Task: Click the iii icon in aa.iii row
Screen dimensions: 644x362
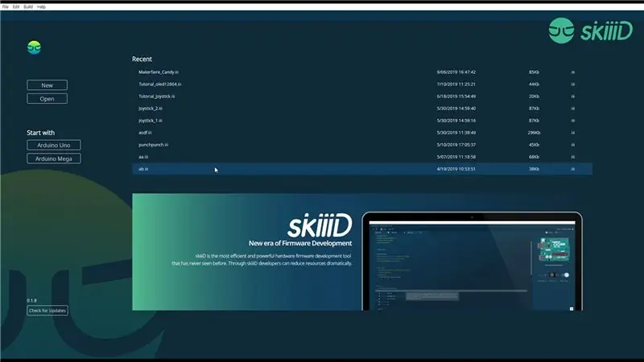Action: (x=572, y=157)
